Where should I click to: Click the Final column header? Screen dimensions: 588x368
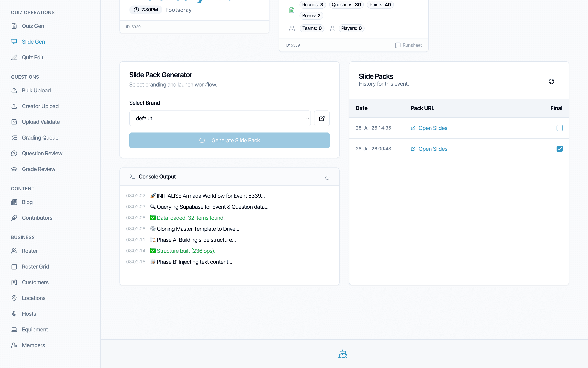pos(556,108)
